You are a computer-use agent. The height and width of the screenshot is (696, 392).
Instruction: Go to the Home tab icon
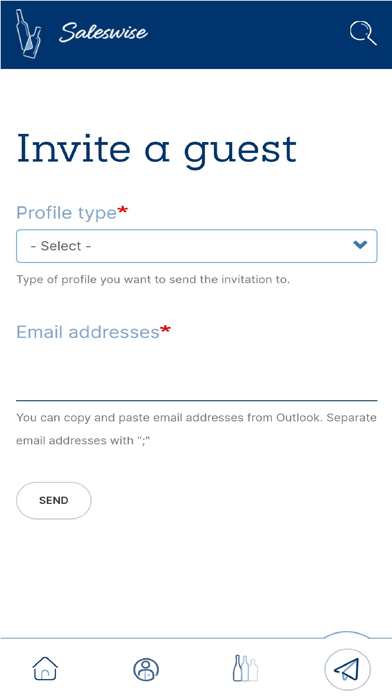(45, 668)
